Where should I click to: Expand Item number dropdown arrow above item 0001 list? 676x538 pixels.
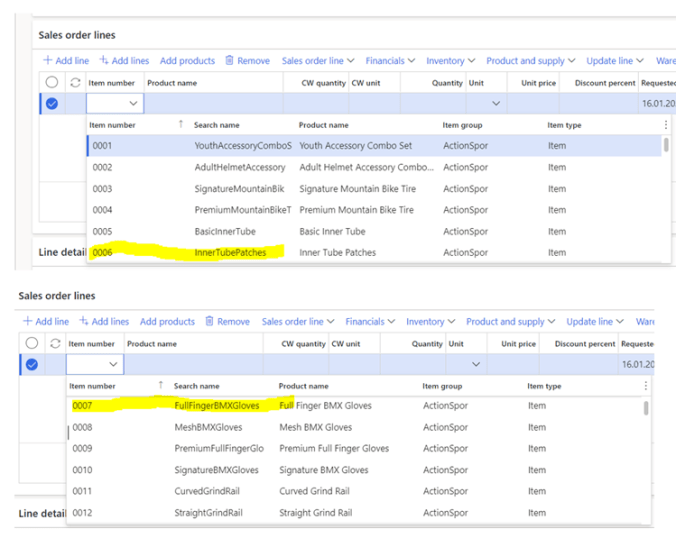click(x=133, y=103)
